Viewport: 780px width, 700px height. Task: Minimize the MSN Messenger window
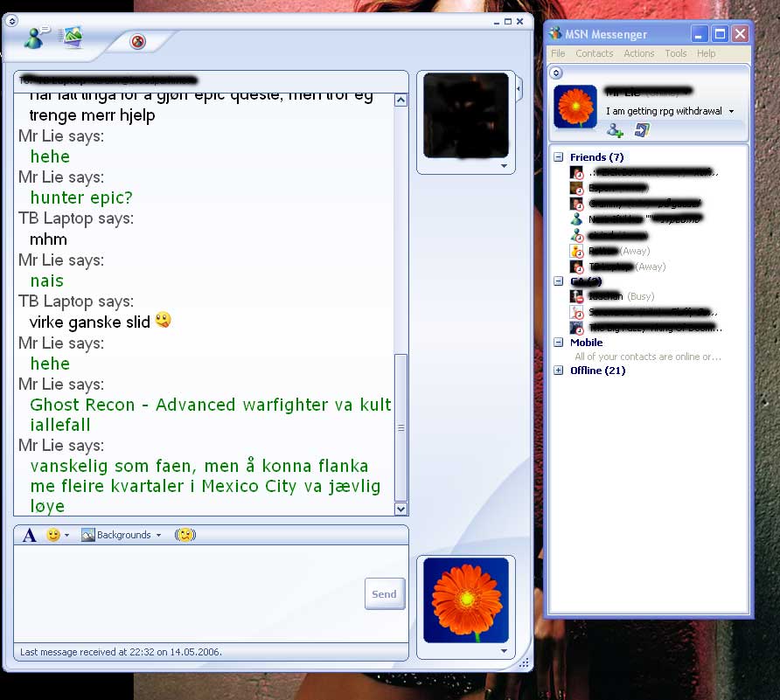coord(699,34)
